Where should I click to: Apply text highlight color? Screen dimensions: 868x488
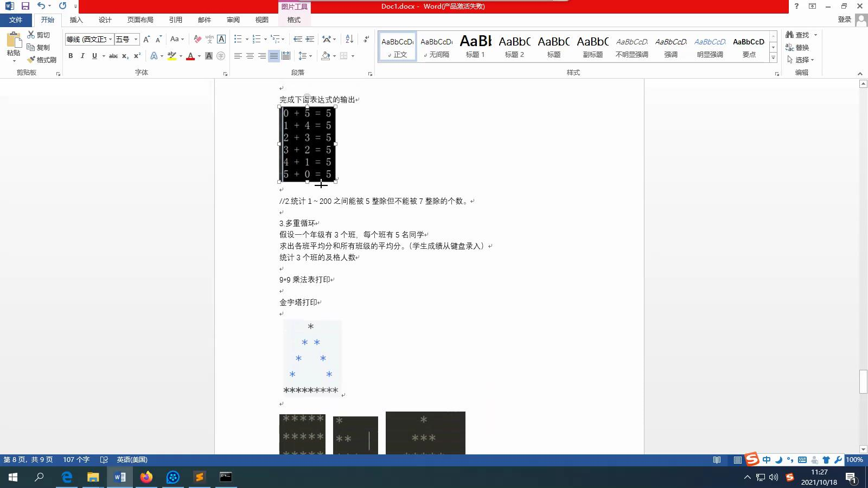173,56
